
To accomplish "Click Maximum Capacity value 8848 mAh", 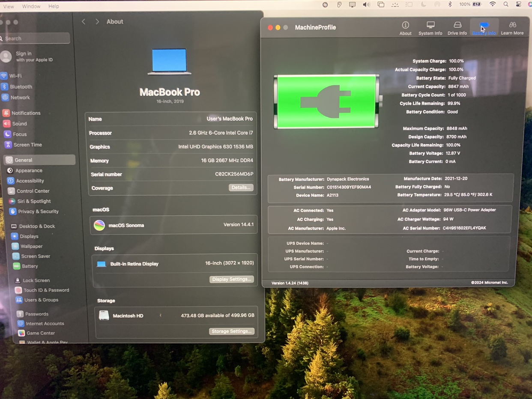I will click(x=457, y=128).
